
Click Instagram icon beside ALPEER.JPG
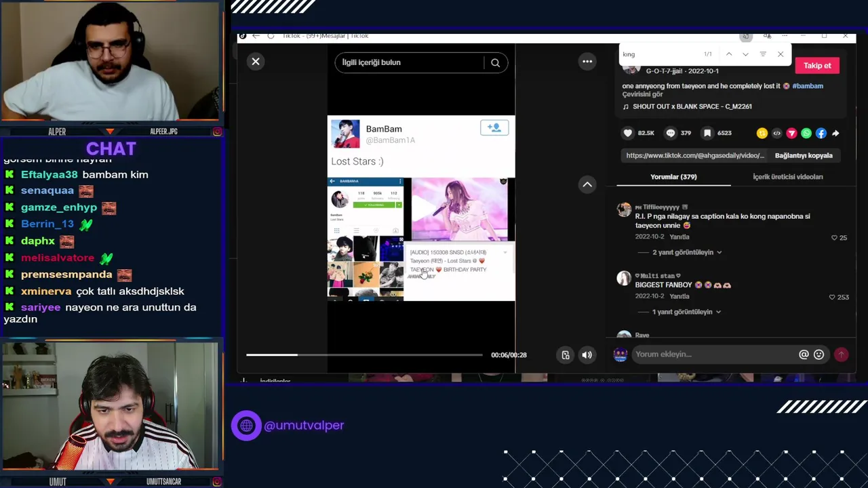(217, 131)
